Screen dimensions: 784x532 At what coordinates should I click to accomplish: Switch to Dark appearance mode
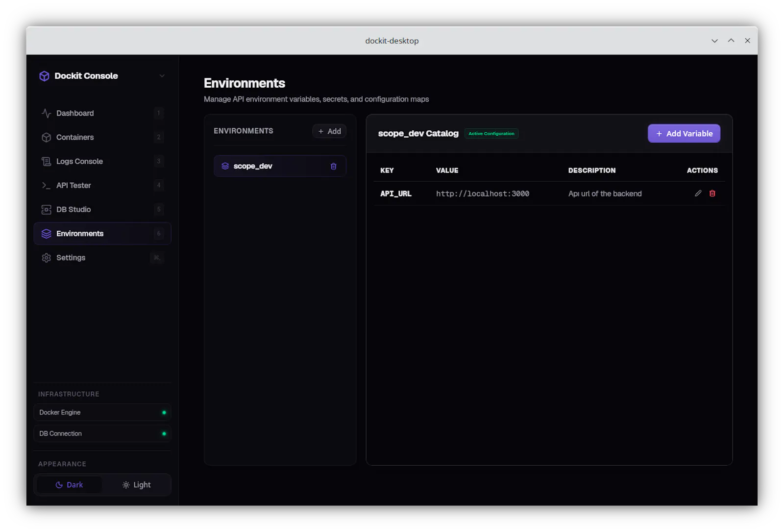pos(69,485)
